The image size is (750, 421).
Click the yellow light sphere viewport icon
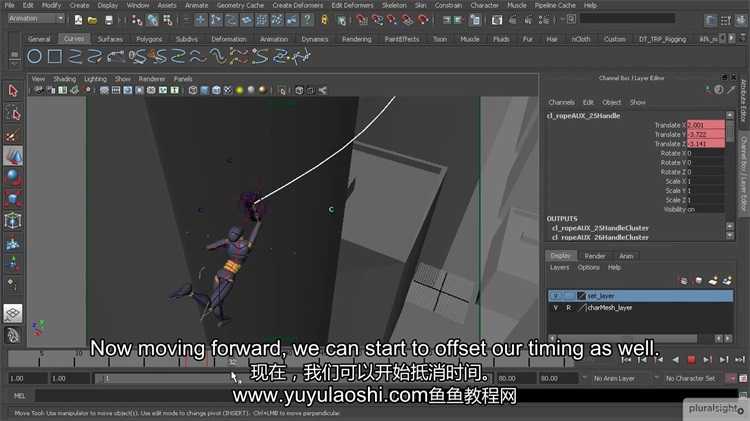click(240, 90)
